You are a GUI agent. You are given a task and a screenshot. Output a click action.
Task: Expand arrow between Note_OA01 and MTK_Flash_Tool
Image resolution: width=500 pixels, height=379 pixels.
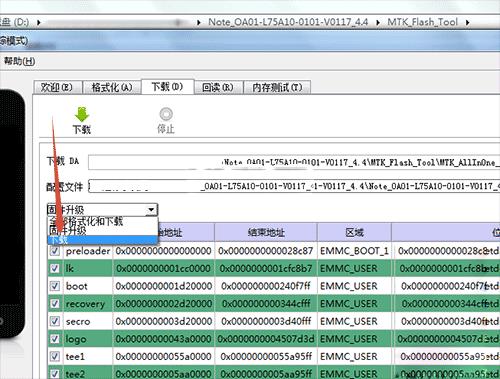click(378, 23)
